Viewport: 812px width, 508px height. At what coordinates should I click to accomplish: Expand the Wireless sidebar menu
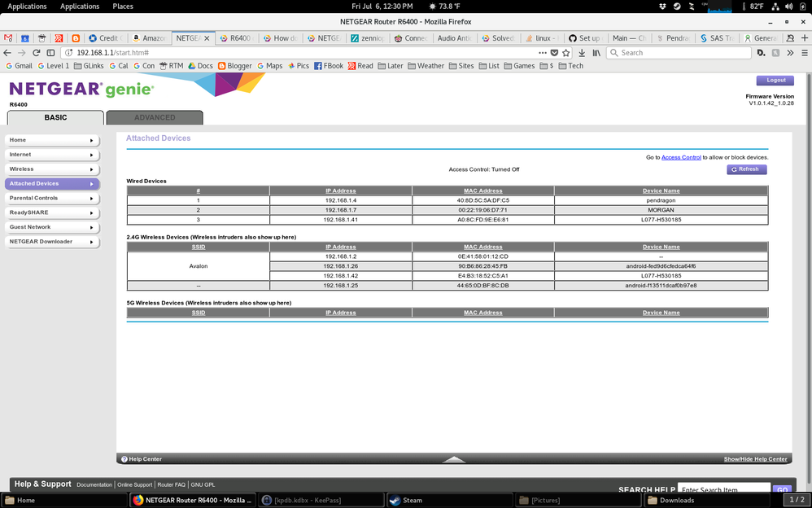(x=52, y=169)
